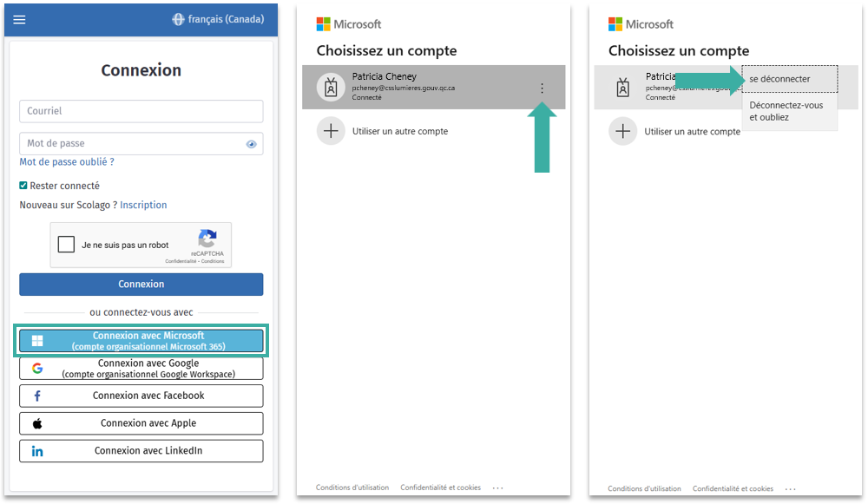Sign in with Connexion avec Apple
Image resolution: width=868 pixels, height=504 pixels.
tap(141, 424)
